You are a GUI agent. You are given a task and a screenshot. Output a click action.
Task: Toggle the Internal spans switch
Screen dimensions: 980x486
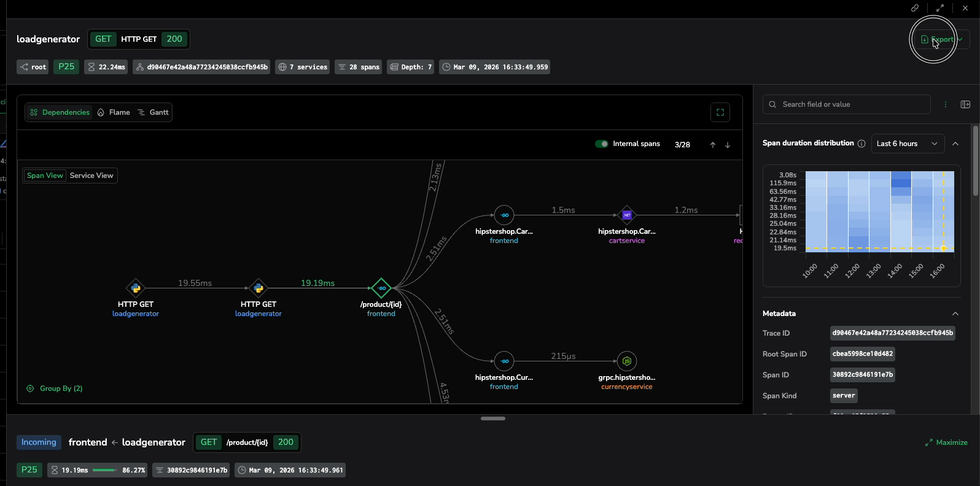coord(602,144)
